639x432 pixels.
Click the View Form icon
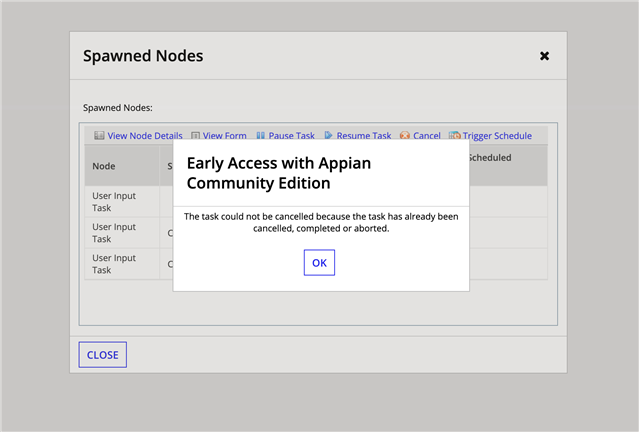(196, 135)
